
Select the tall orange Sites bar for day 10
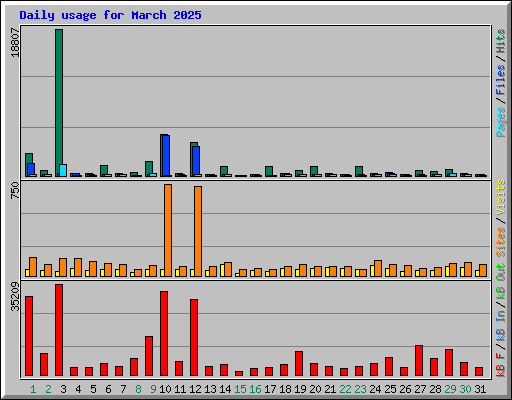(x=168, y=230)
